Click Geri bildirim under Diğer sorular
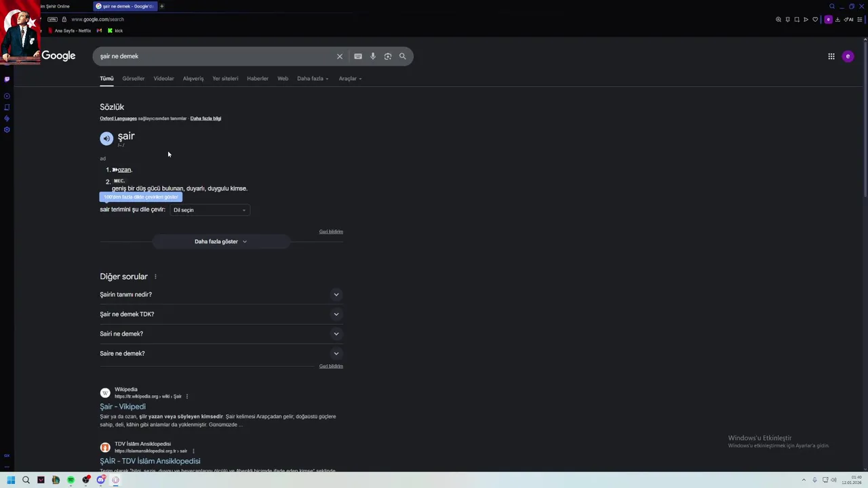 pos(331,366)
